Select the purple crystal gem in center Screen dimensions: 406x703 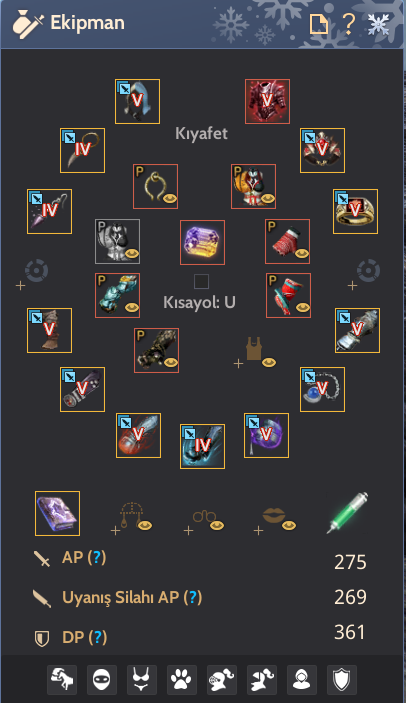(202, 242)
